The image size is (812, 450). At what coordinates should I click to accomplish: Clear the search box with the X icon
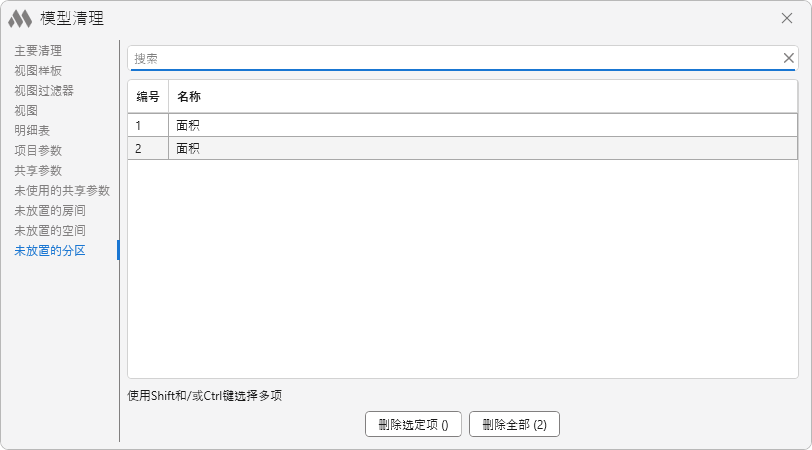(x=788, y=58)
